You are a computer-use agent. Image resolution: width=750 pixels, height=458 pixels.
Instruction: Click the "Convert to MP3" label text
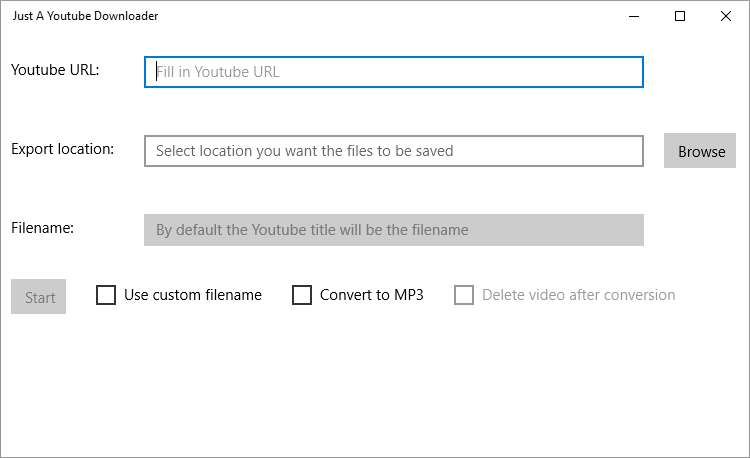point(372,295)
